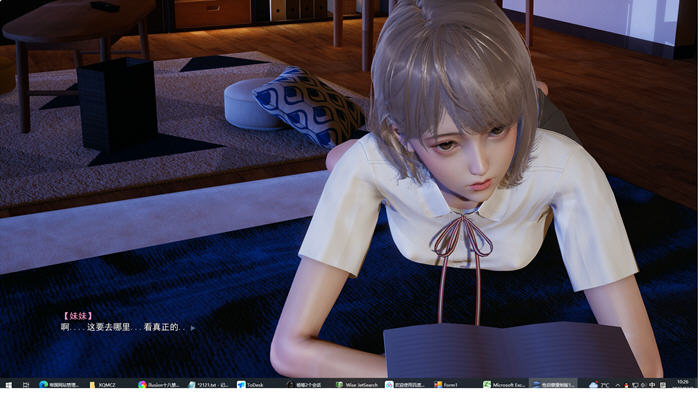700x399 pixels.
Task: Expand the hidden system tray icons chevron
Action: pyautogui.click(x=618, y=385)
